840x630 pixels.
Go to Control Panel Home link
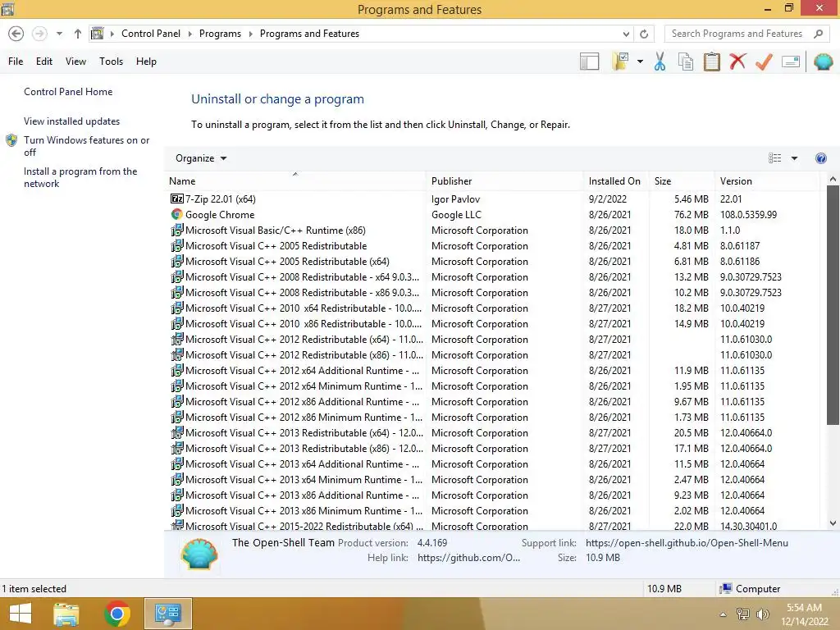68,92
